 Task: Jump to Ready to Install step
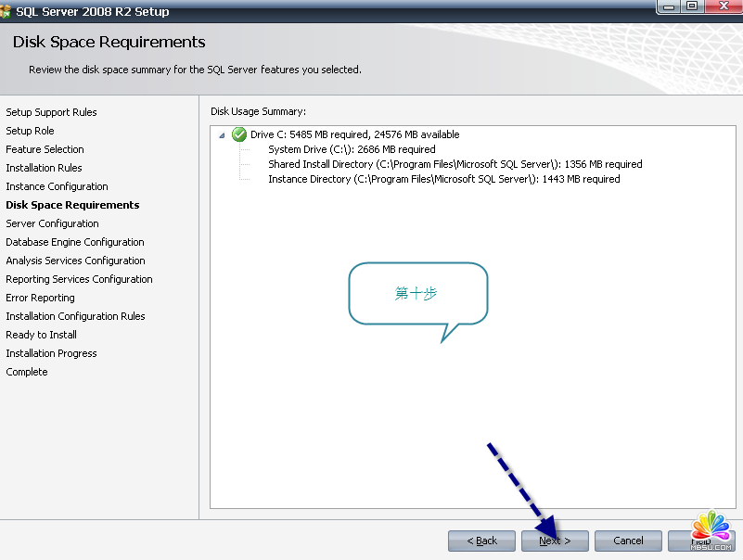click(41, 335)
